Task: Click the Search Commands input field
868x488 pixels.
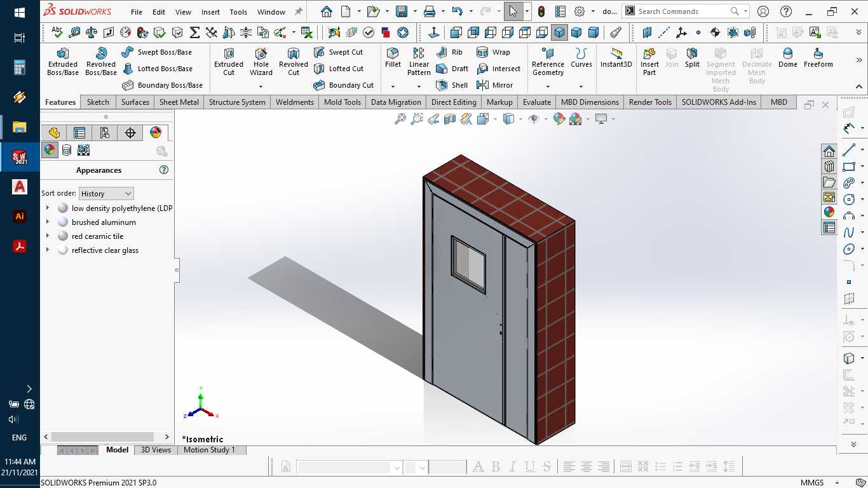Action: pyautogui.click(x=682, y=11)
